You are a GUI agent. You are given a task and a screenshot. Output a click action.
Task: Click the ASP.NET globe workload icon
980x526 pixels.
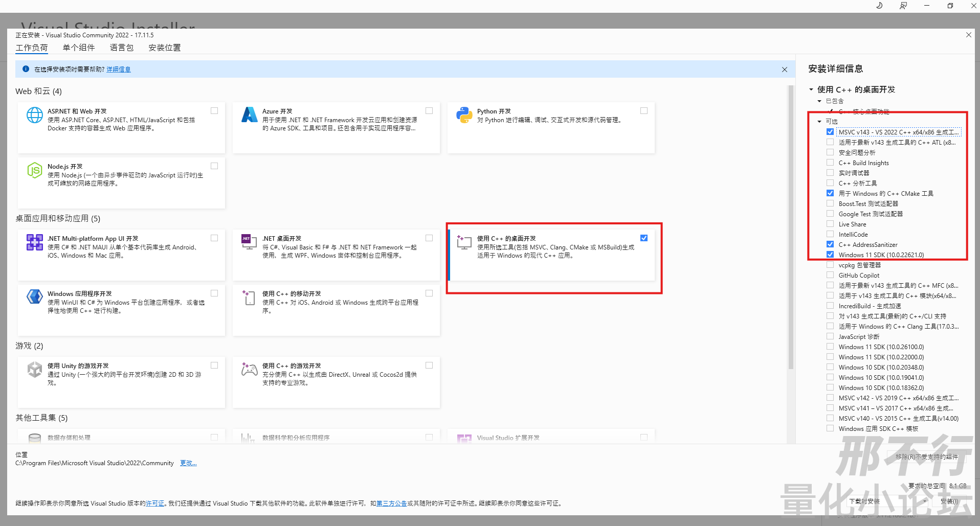pos(34,115)
